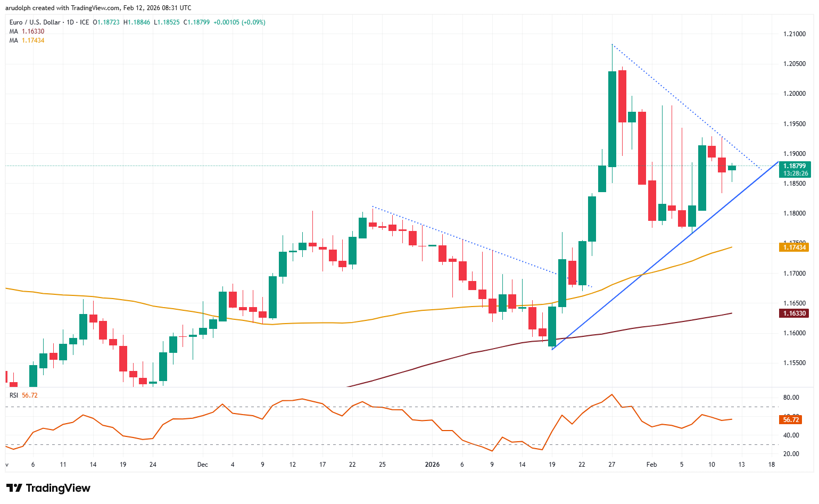Click the Feb label on the time axis

coord(651,464)
